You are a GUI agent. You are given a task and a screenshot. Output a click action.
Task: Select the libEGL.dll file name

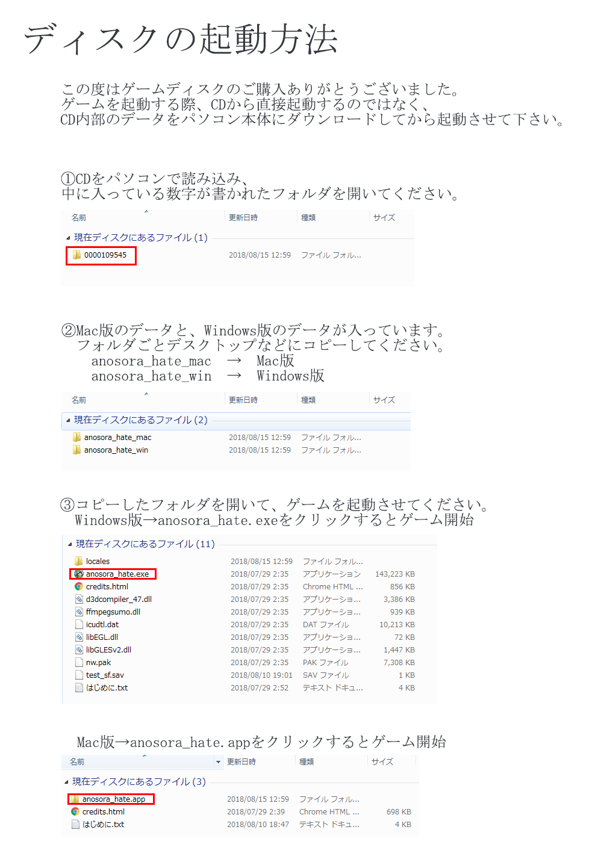pyautogui.click(x=102, y=637)
